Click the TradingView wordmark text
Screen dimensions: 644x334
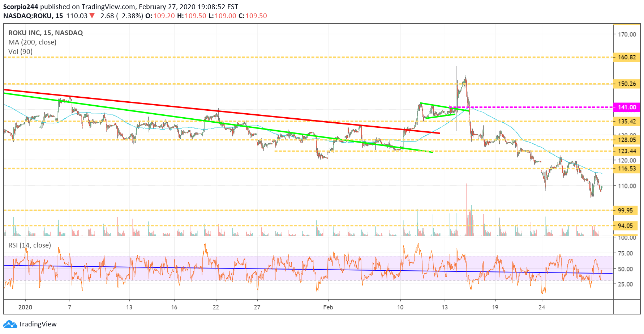(x=38, y=324)
